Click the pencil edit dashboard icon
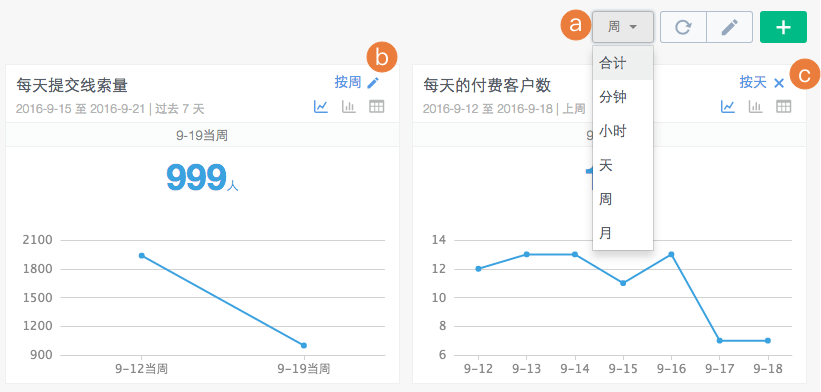The height and width of the screenshot is (392, 821). point(729,27)
